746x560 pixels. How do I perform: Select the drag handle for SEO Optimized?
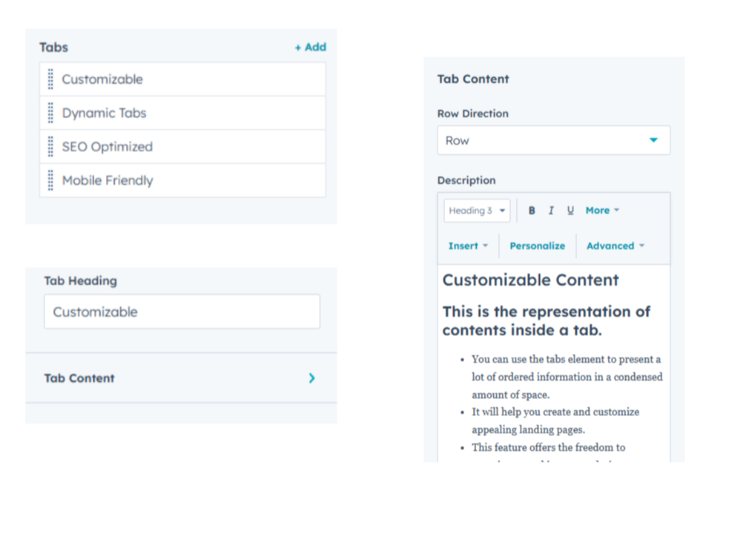click(x=50, y=147)
